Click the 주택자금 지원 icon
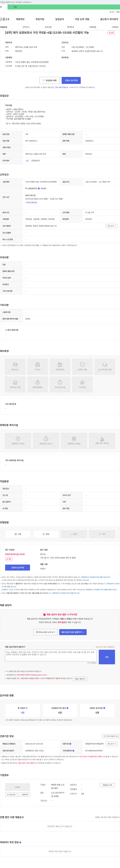The width and height of the screenshot is (120, 868). 15,384
